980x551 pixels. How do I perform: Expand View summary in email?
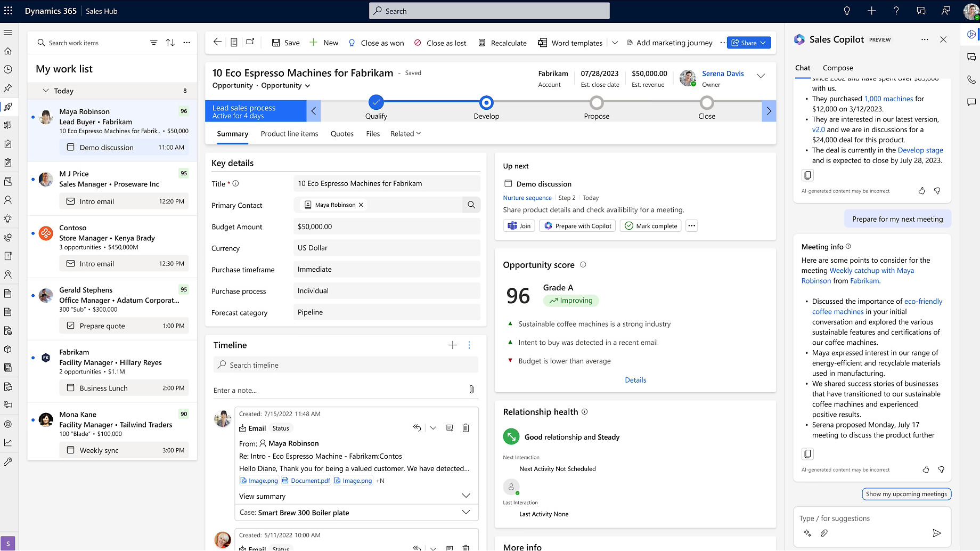pos(466,496)
